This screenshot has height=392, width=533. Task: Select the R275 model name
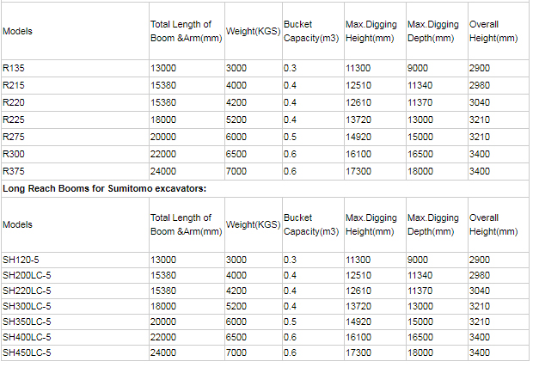click(x=14, y=137)
